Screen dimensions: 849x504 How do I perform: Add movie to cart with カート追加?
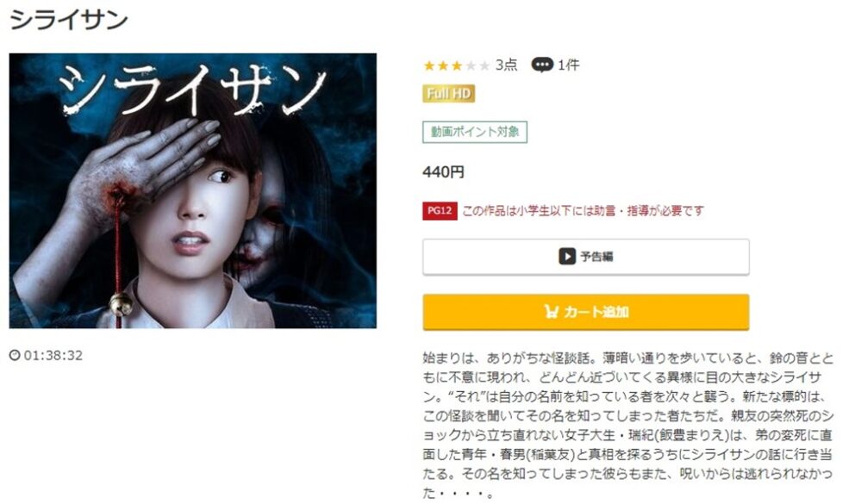586,312
